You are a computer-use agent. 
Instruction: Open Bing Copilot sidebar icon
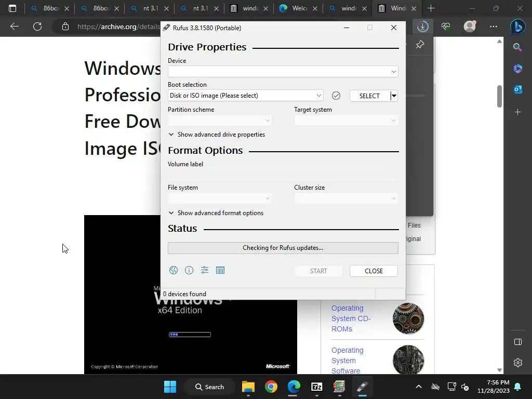pos(518,26)
